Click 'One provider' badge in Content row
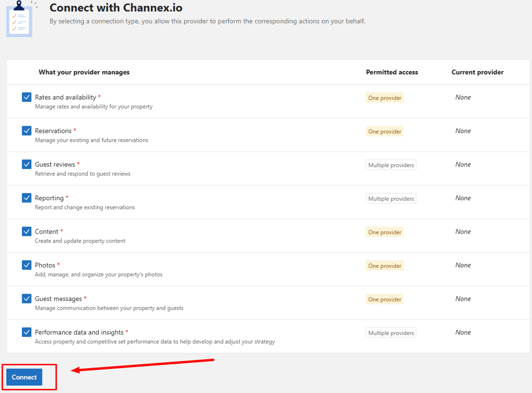 coord(385,232)
